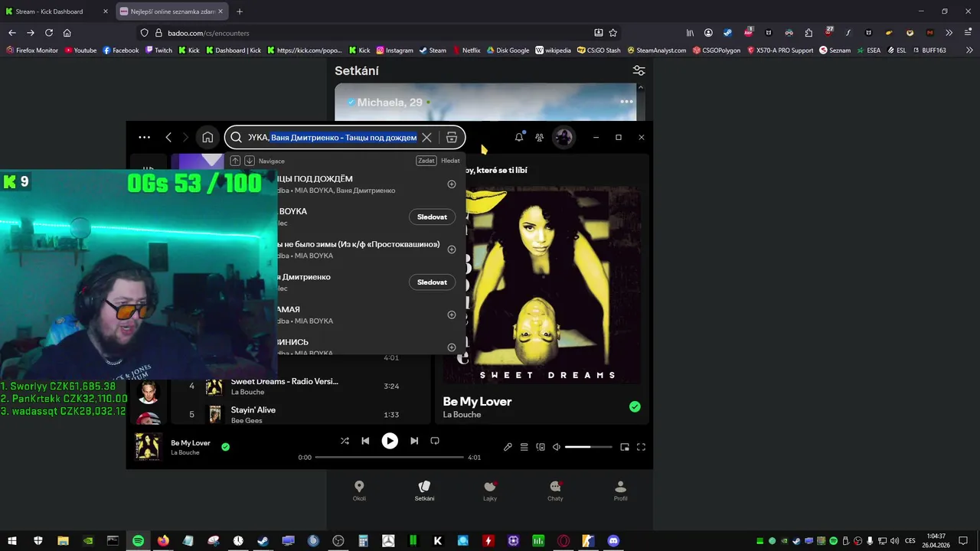Follow the Ваня Дмитриенко artist
This screenshot has height=551, width=980.
click(x=432, y=282)
